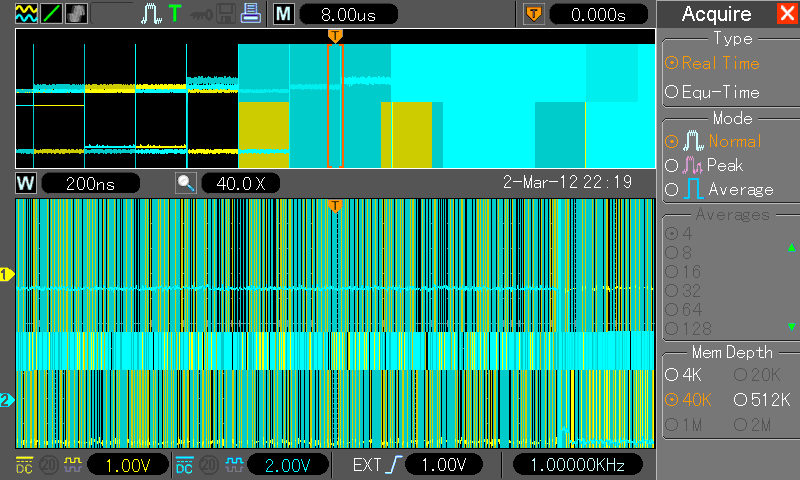800x480 pixels.
Task: Click the W window timebase icon
Action: pos(26,183)
